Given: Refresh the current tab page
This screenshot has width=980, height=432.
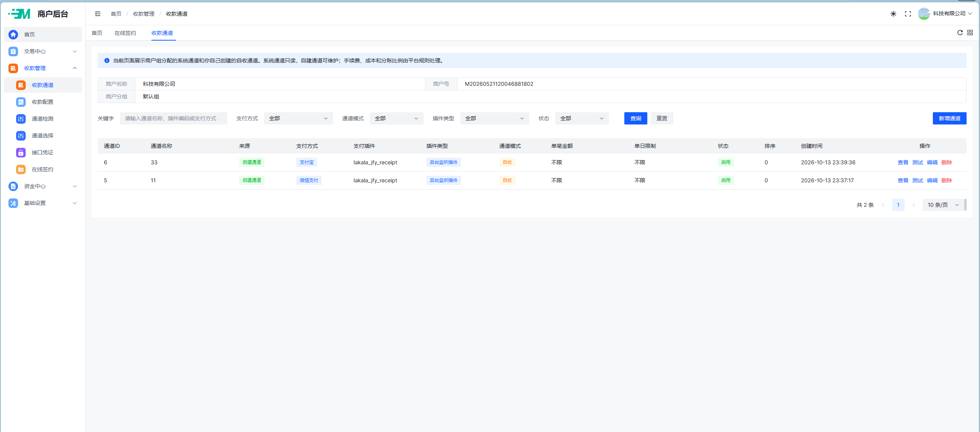Looking at the screenshot, I should click(960, 33).
